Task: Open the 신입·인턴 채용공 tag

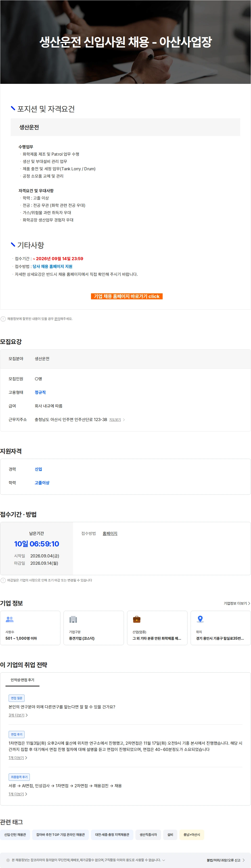Action: [x=15, y=835]
